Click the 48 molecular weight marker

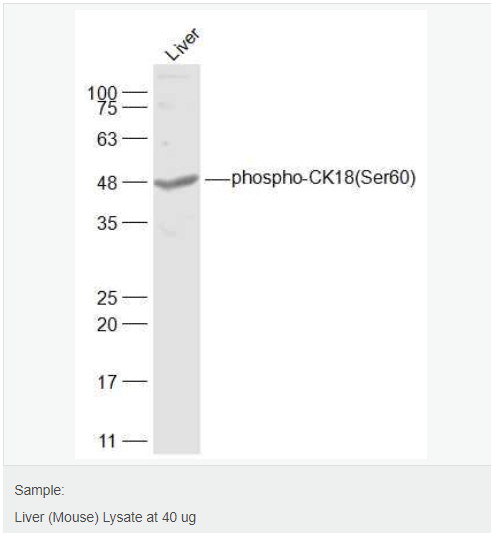pos(107,183)
